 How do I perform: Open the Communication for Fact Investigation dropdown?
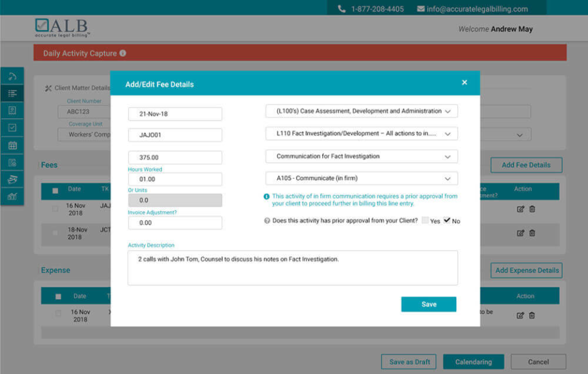(x=361, y=156)
